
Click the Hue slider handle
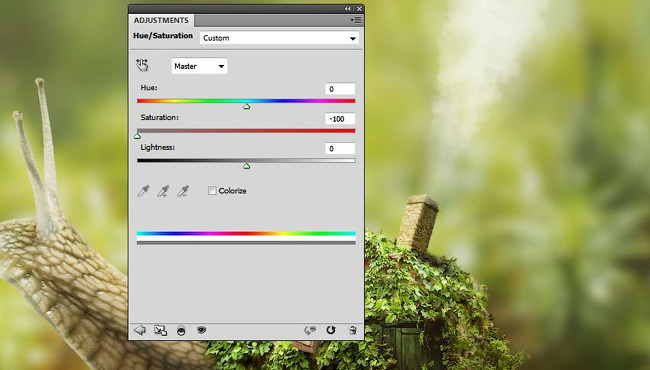247,106
